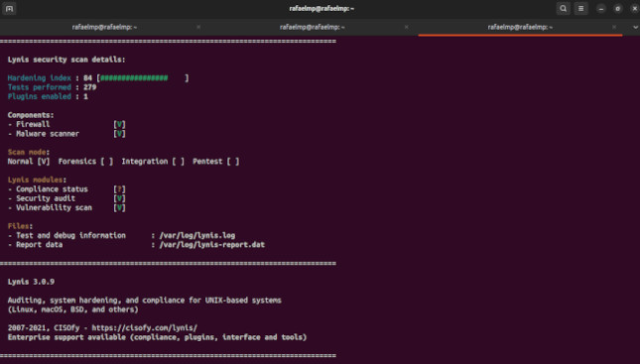The image size is (640, 364).
Task: Click the 'Hardening index' label
Action: pos(39,78)
